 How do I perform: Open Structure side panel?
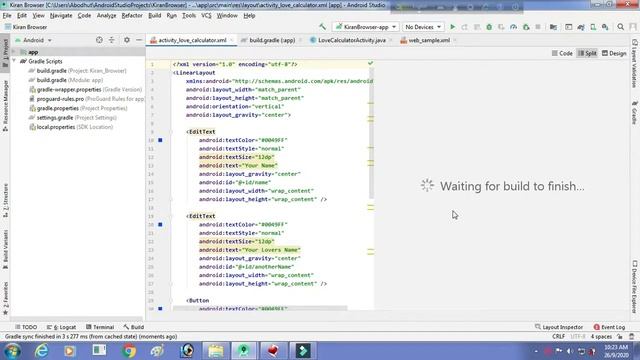(5, 200)
